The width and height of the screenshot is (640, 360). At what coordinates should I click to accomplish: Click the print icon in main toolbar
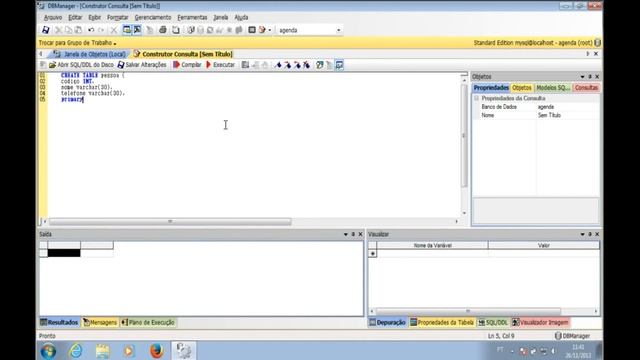pyautogui.click(x=162, y=30)
